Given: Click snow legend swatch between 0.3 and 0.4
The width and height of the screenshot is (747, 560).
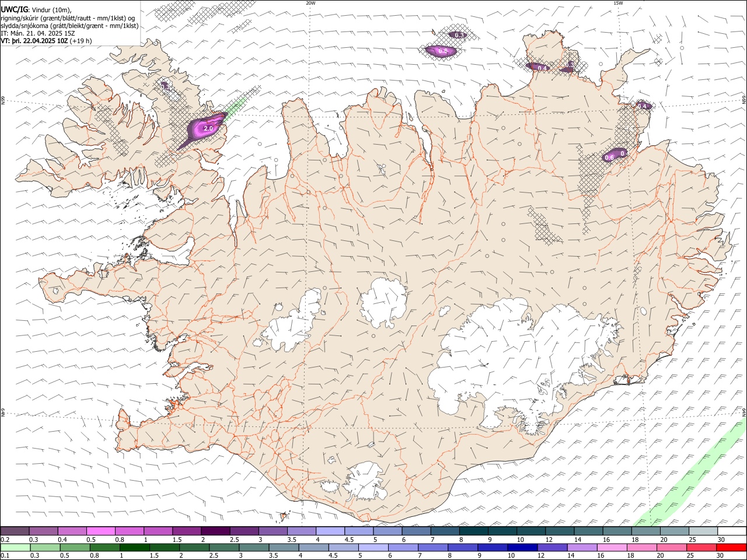Looking at the screenshot, I should (43, 531).
